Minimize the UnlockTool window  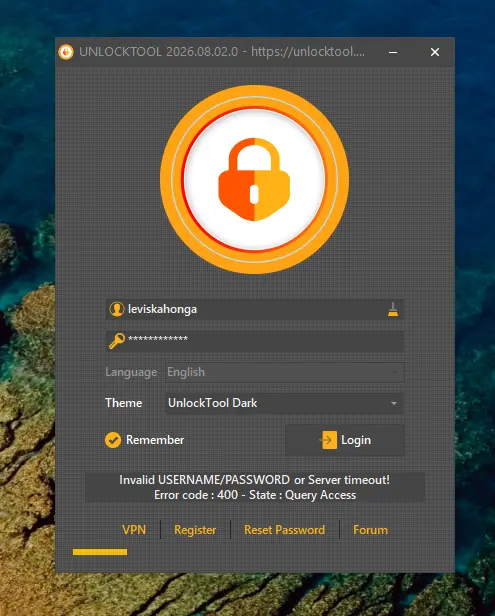pyautogui.click(x=393, y=52)
